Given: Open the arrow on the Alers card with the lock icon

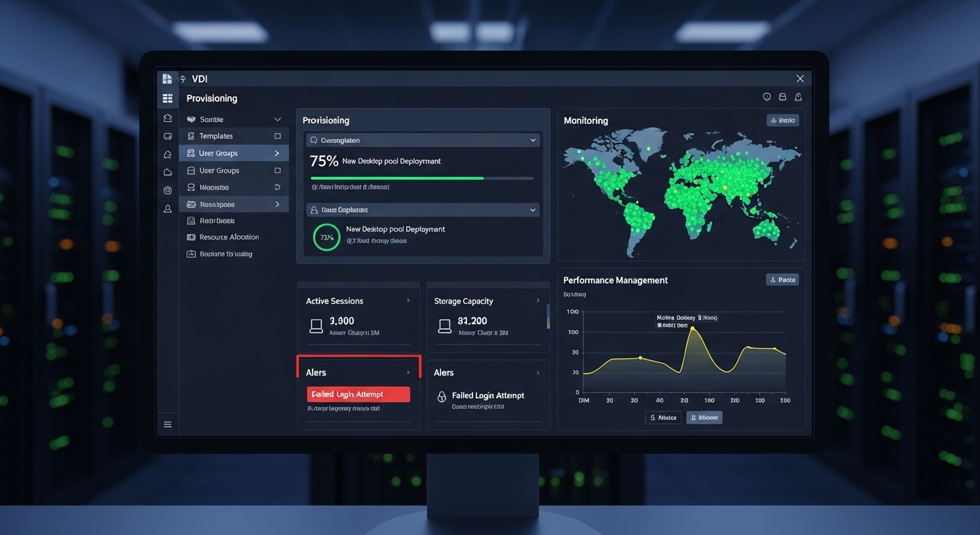Looking at the screenshot, I should click(538, 373).
